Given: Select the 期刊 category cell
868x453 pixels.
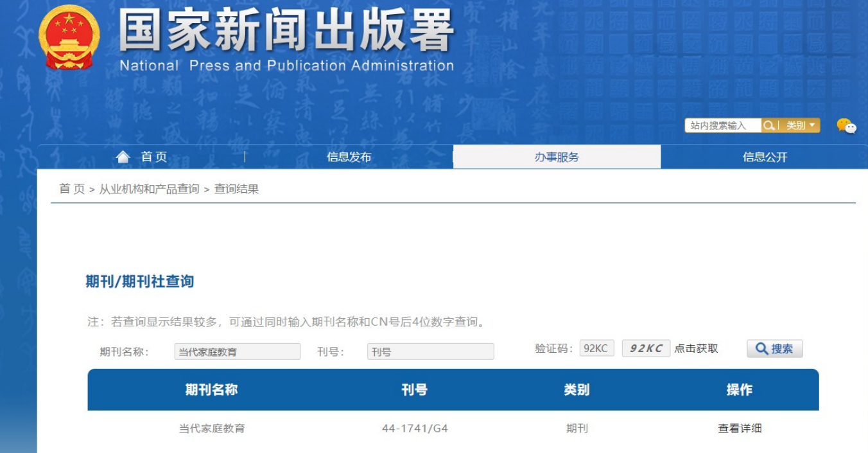Looking at the screenshot, I should [x=577, y=429].
